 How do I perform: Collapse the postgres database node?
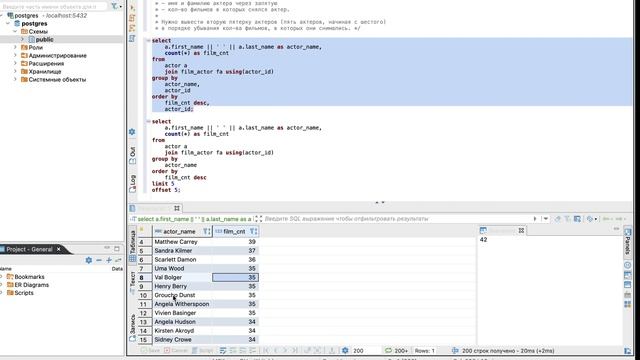tap(8, 24)
